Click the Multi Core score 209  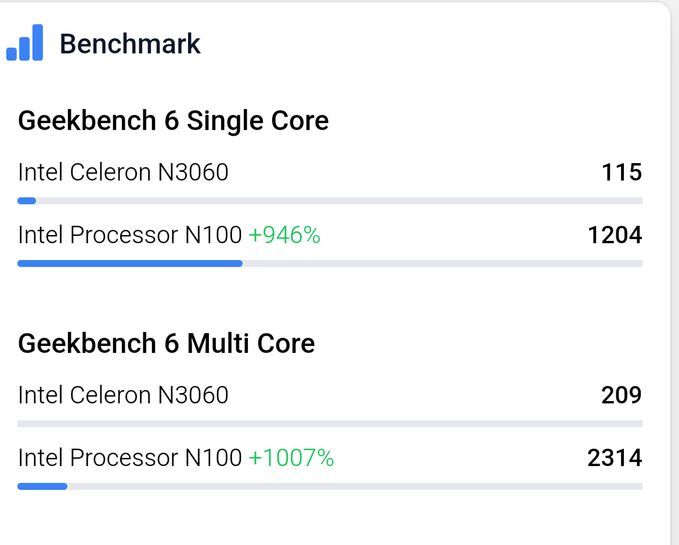tap(621, 395)
